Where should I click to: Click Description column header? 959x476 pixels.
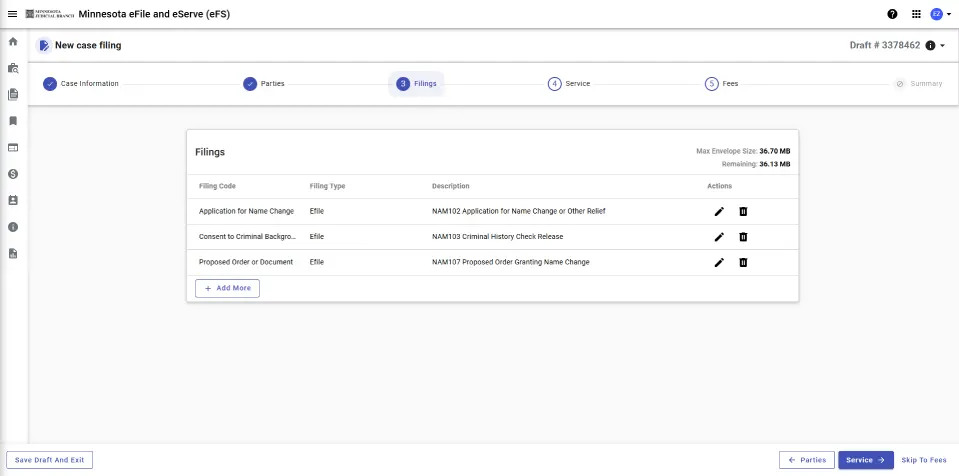[x=451, y=186]
